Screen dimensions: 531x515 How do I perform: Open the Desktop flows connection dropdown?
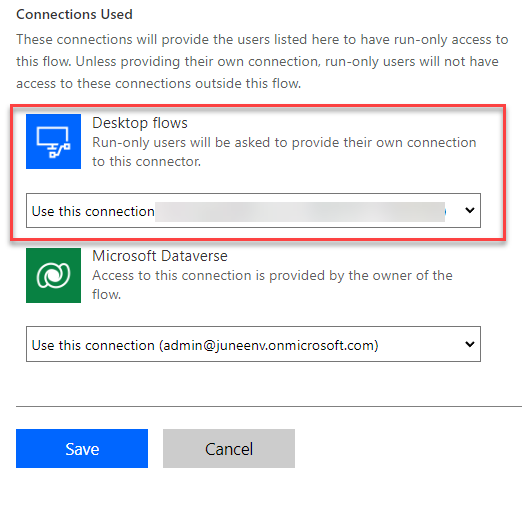coord(253,211)
